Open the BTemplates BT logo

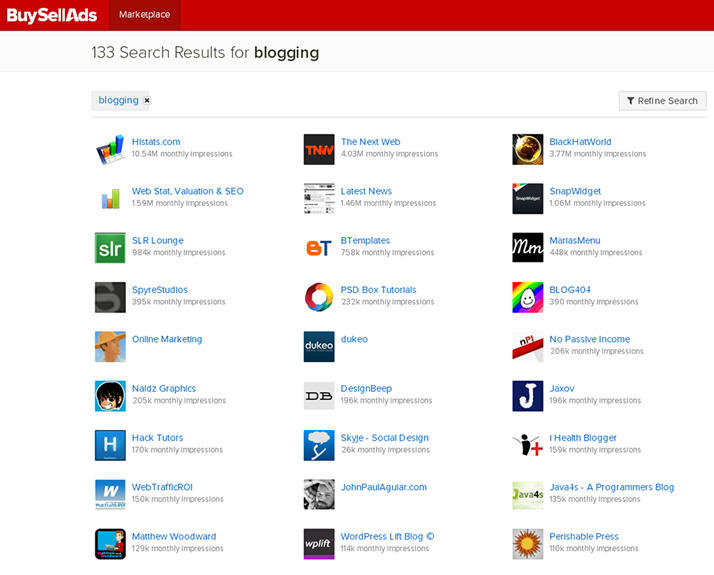click(319, 248)
